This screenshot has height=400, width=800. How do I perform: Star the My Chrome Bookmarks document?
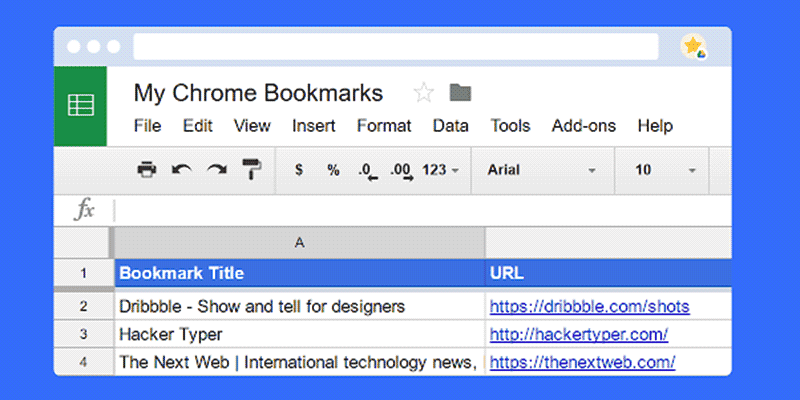pos(423,93)
